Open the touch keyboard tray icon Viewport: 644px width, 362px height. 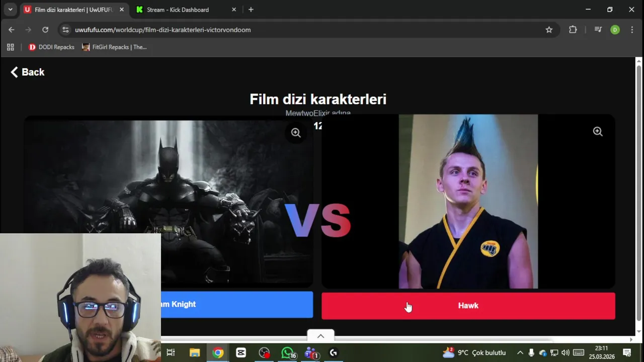(x=579, y=352)
